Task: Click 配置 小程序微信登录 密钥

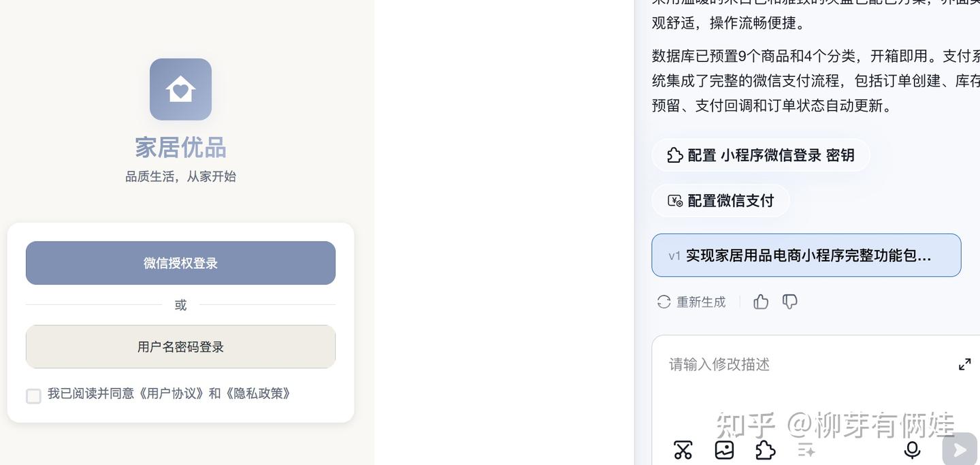Action: [x=761, y=154]
